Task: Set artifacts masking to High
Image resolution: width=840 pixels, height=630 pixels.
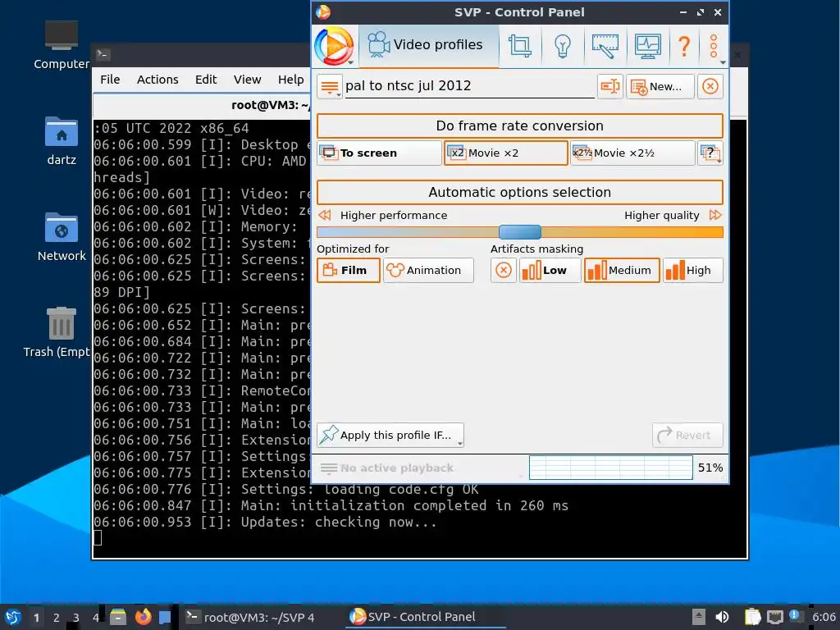Action: (x=692, y=271)
